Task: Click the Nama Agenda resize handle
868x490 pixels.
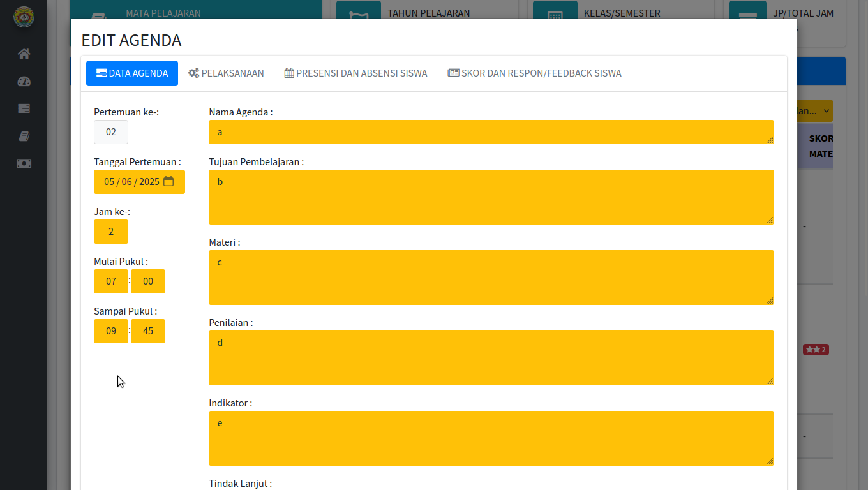Action: point(770,140)
